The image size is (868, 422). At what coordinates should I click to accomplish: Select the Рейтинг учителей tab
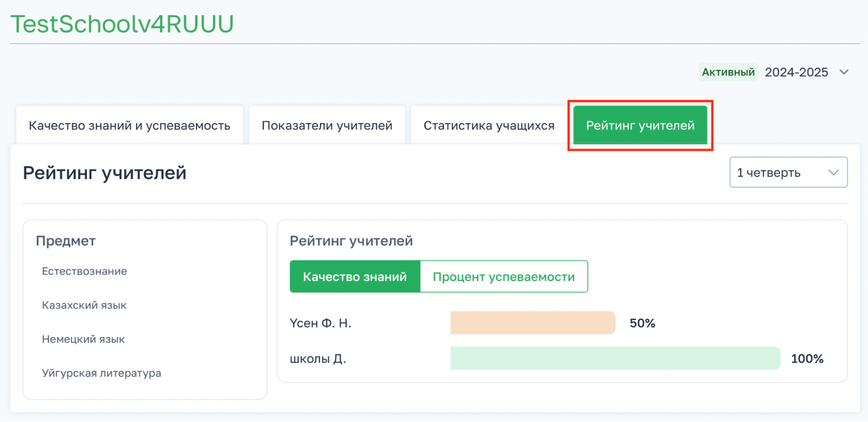coord(640,125)
